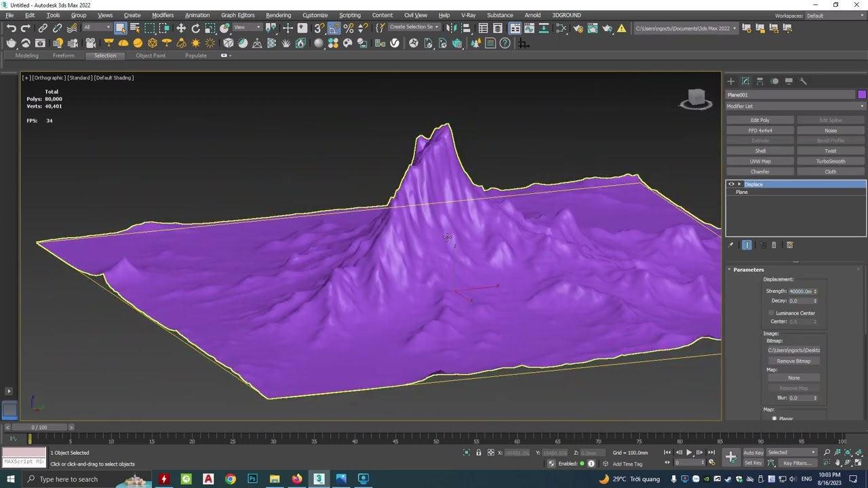Select the Select and Move tool
868x488 pixels.
tap(181, 28)
